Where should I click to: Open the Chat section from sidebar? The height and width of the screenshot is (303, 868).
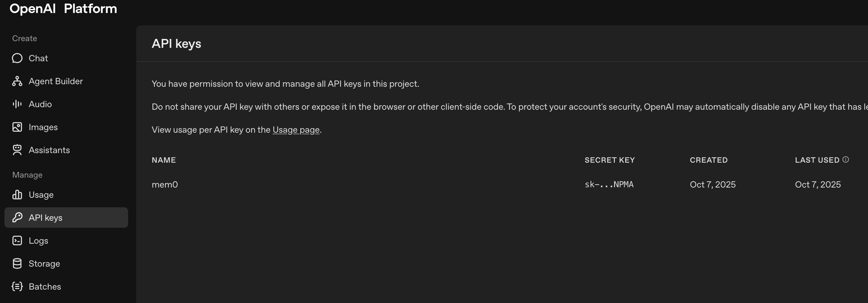[x=39, y=58]
